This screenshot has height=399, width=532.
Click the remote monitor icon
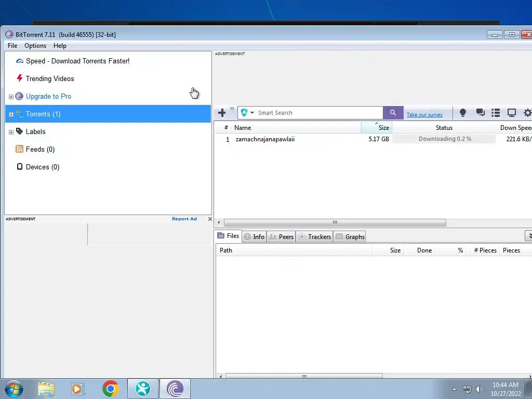(x=511, y=113)
